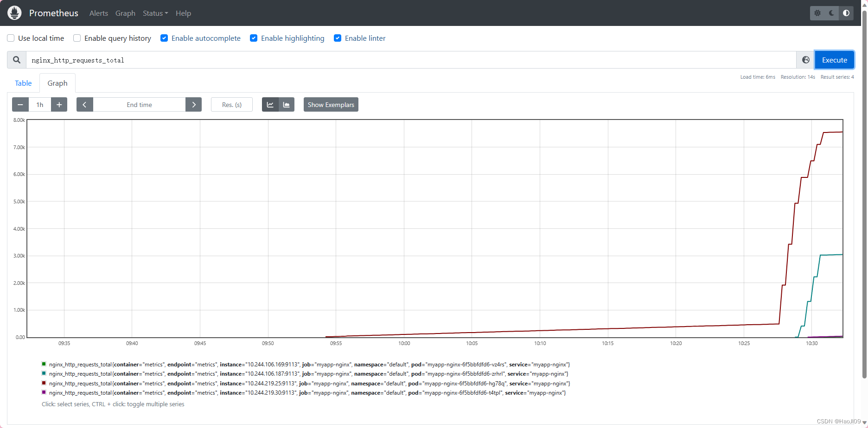Open the Status dropdown menu
The image size is (868, 428).
pos(155,13)
